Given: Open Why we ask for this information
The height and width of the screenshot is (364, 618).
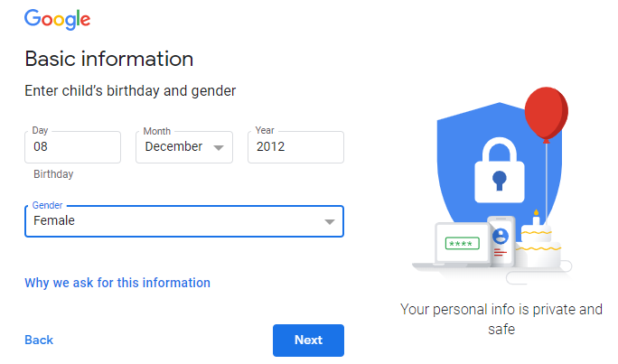Looking at the screenshot, I should coord(117,283).
